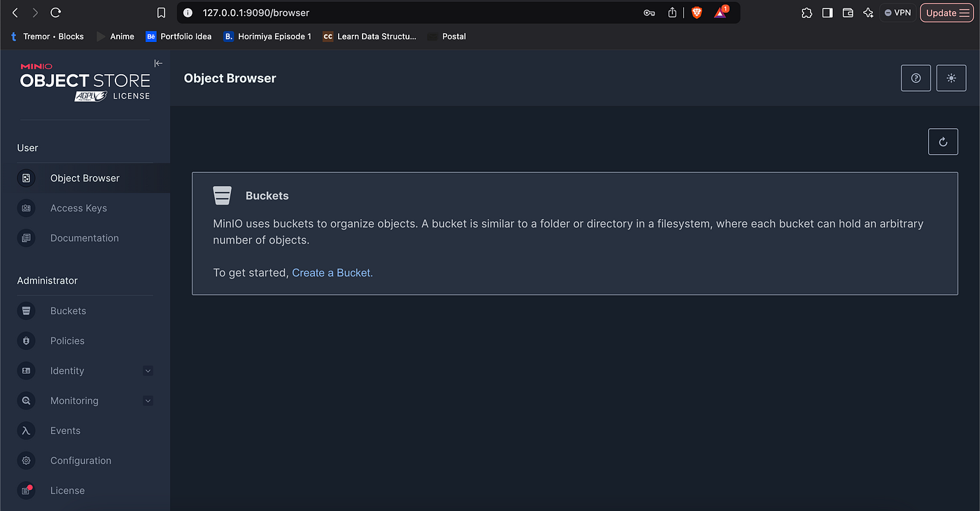Click the Events lambda icon
980x511 pixels.
[x=26, y=431]
